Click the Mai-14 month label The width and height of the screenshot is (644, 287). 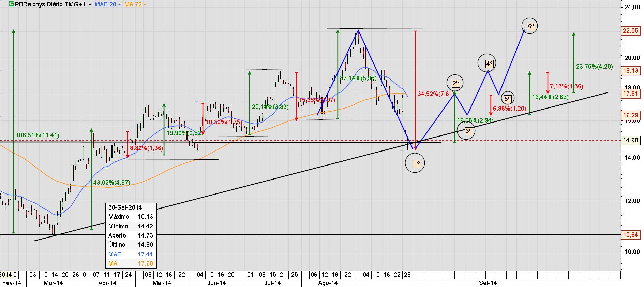(162, 283)
